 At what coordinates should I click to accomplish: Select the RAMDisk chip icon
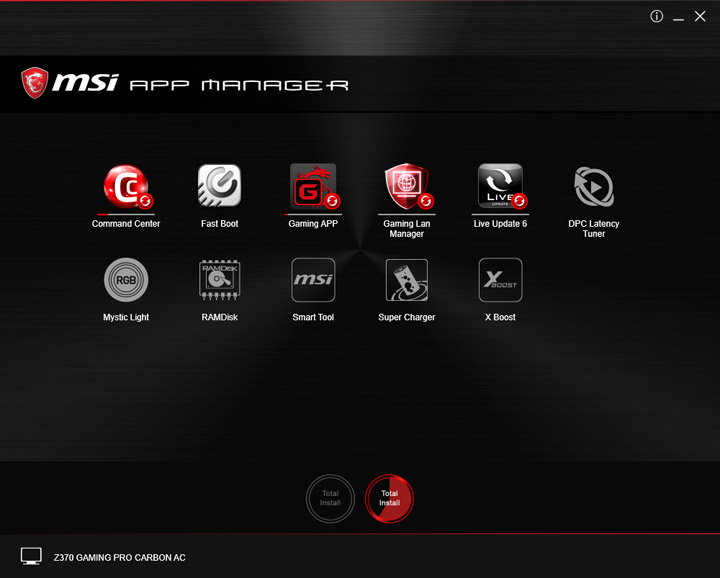point(219,280)
